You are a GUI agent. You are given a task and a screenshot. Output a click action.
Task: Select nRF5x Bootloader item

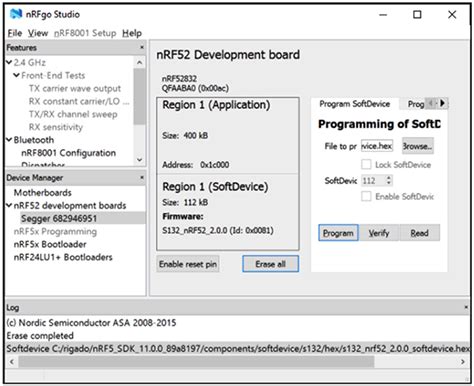point(50,244)
